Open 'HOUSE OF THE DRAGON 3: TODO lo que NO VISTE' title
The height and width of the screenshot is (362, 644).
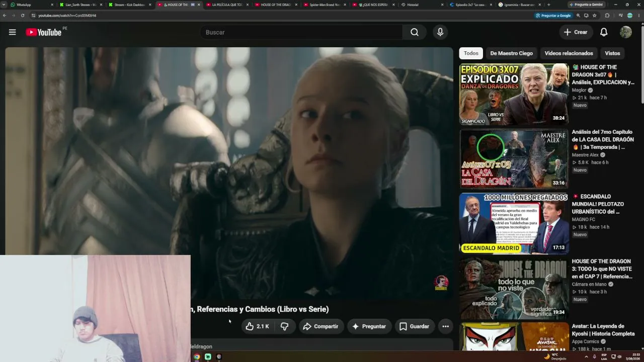point(602,269)
